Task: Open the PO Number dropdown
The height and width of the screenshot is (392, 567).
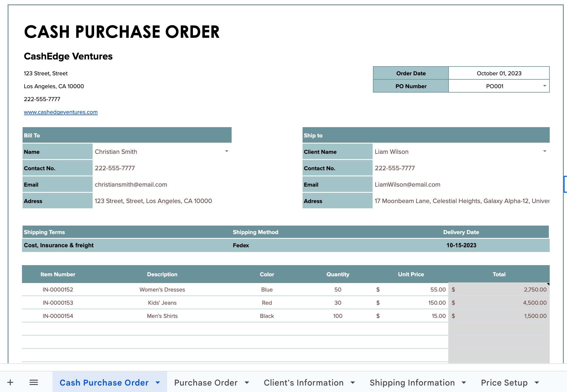Action: point(544,86)
